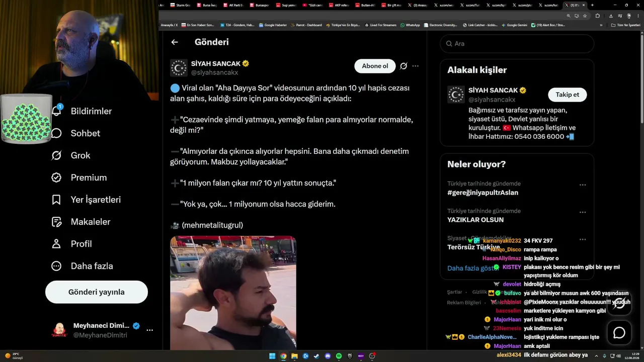Image resolution: width=644 pixels, height=362 pixels.
Task: Click the Abone ol subscribe button
Action: pyautogui.click(x=375, y=66)
